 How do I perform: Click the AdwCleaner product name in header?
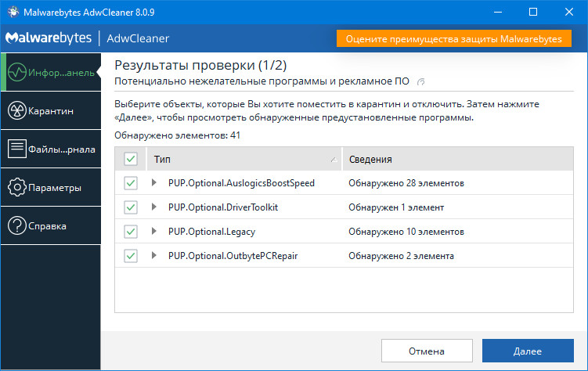(x=138, y=38)
